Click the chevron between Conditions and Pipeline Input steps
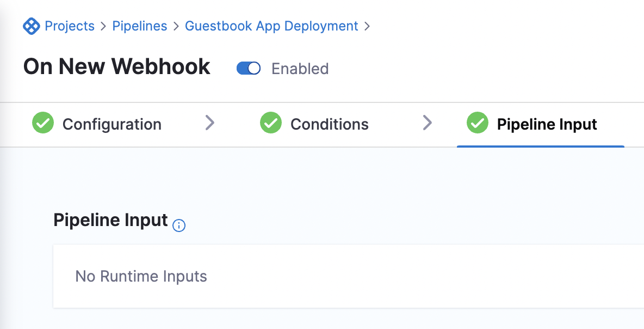This screenshot has width=644, height=329. [428, 124]
